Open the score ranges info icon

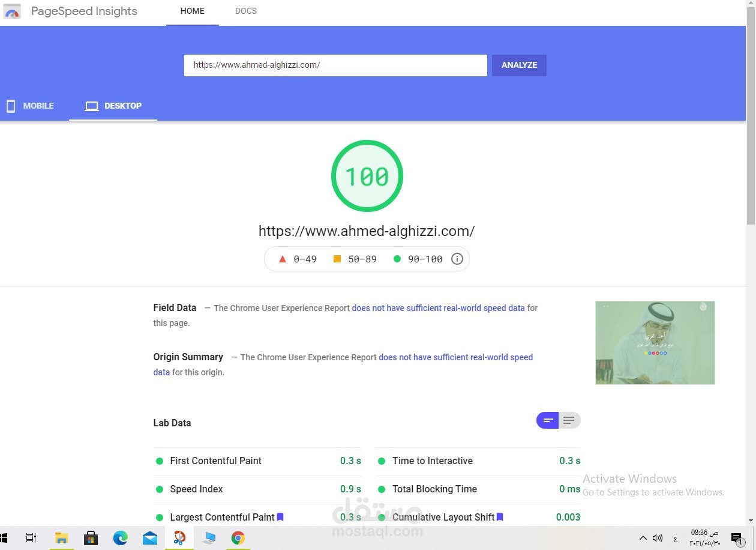click(457, 259)
